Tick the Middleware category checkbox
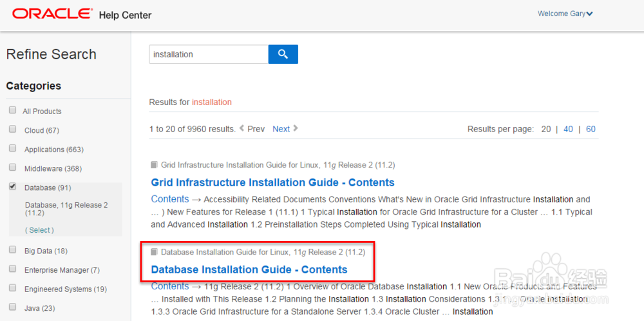Image resolution: width=644 pixels, height=321 pixels. coord(13,168)
